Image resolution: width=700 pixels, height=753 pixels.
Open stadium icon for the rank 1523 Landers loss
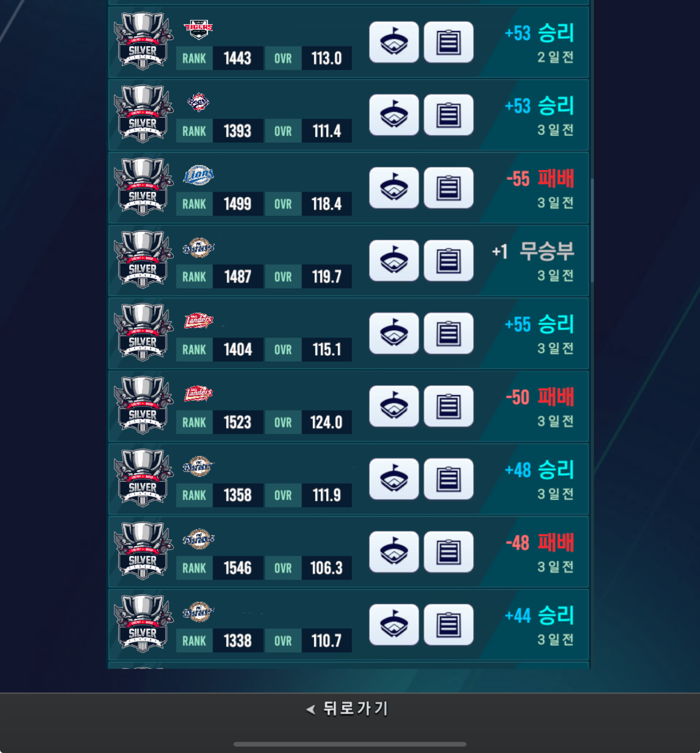coord(394,406)
